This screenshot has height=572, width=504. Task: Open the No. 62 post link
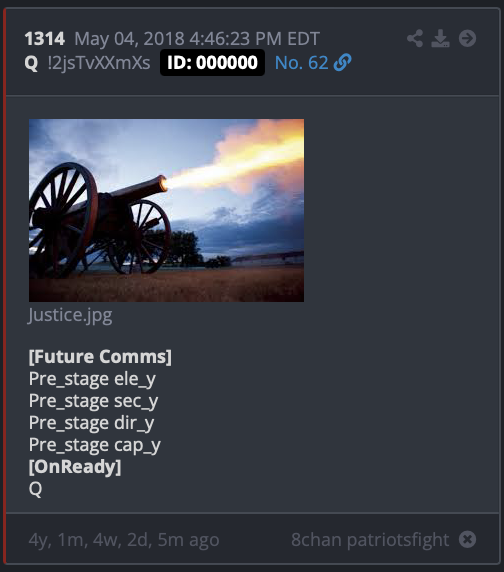pos(302,63)
